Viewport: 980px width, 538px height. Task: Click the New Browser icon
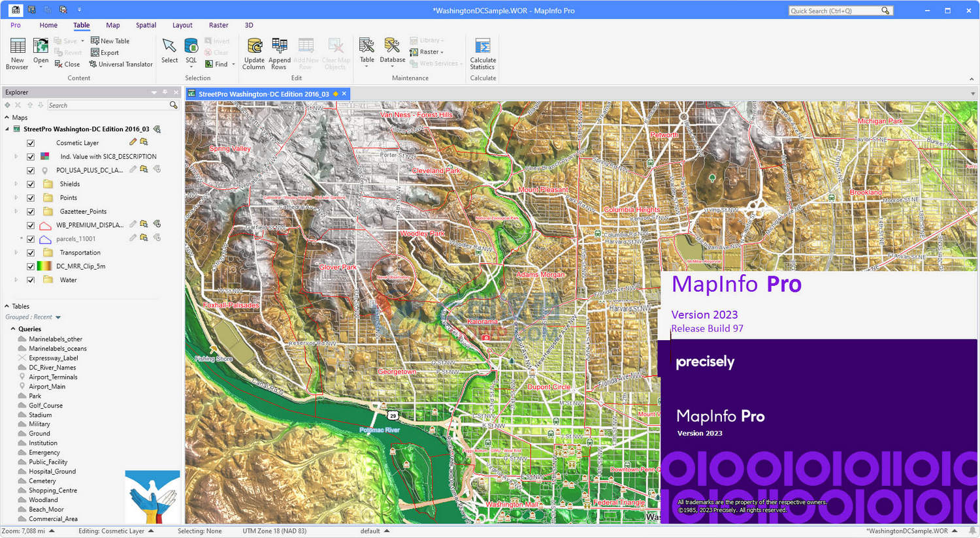[18, 46]
